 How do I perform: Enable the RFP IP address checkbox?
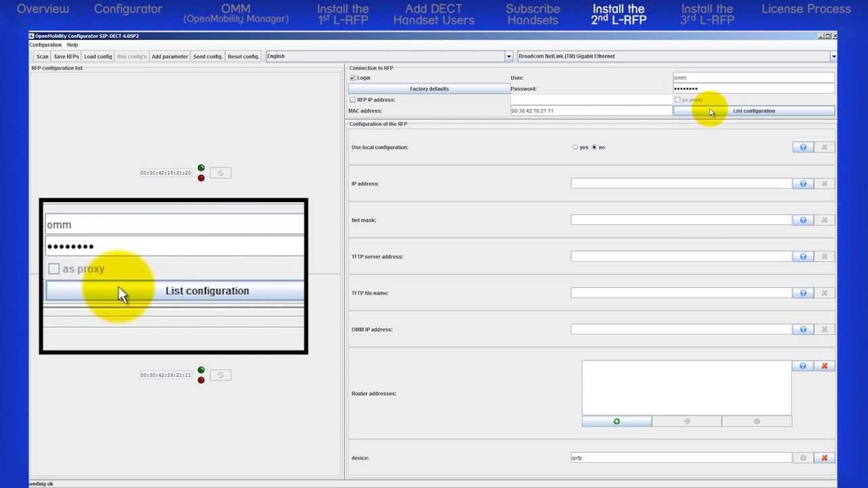tap(353, 100)
